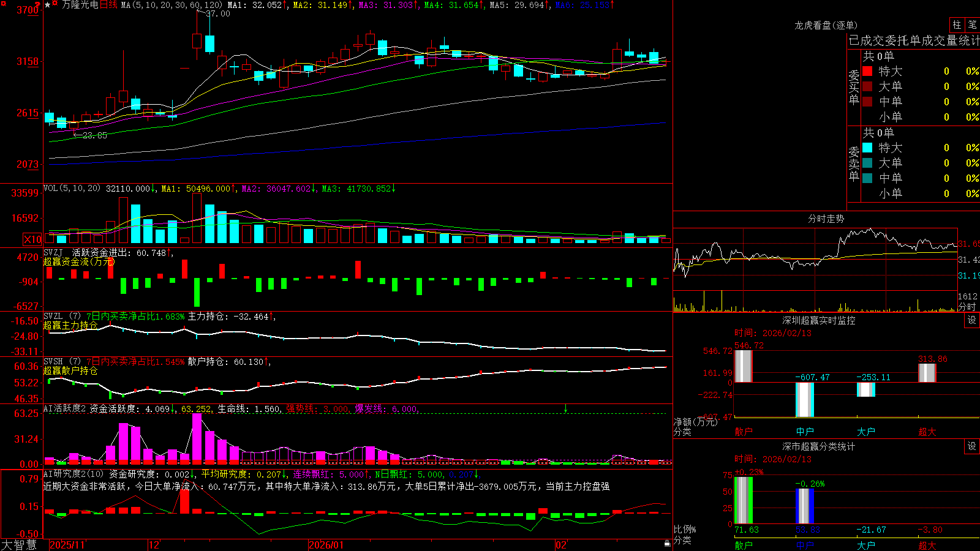The width and height of the screenshot is (980, 551).
Task: Click the 超赢资金流(万元) label
Action: pos(78,261)
